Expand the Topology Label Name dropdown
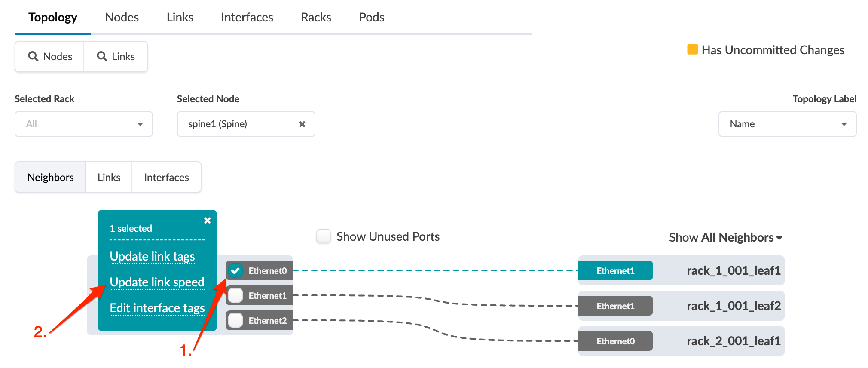 point(787,124)
